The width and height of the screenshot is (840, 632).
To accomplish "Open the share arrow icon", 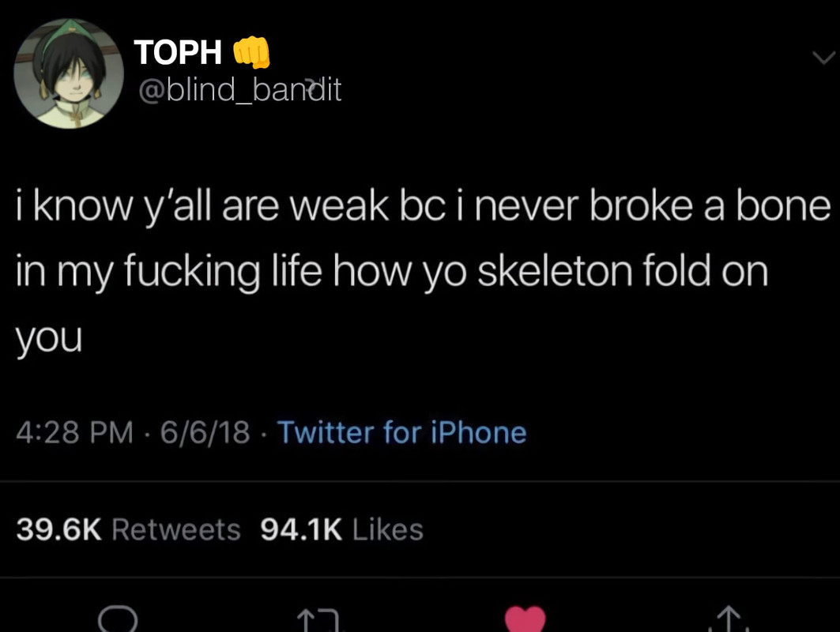I will click(x=729, y=619).
